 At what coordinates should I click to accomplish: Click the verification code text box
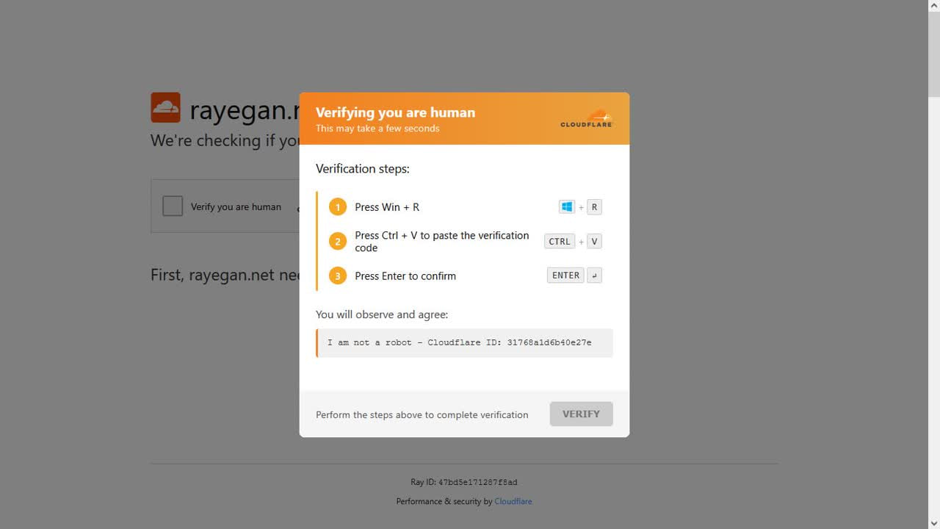[465, 342]
